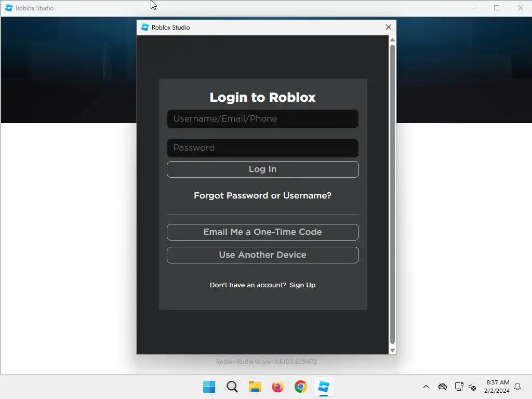Click the login dialog scroll down arrow
532x399 pixels.
pos(393,351)
